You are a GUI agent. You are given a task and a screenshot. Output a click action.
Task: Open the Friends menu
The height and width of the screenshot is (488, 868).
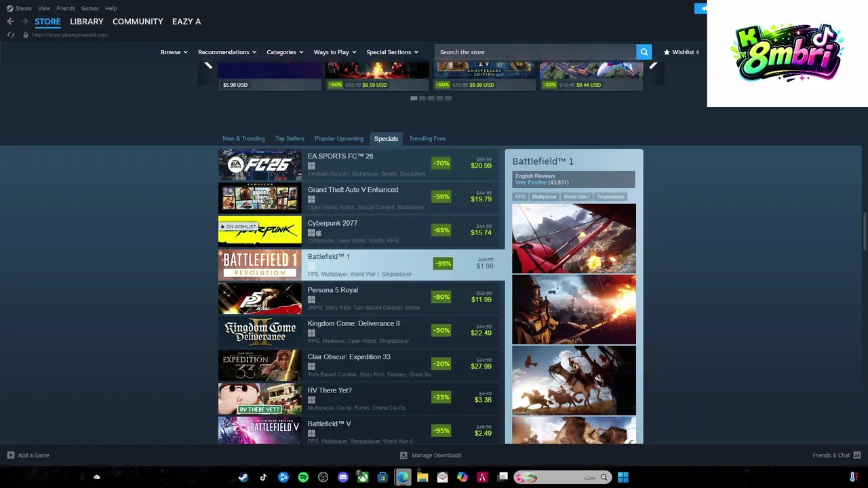(66, 8)
